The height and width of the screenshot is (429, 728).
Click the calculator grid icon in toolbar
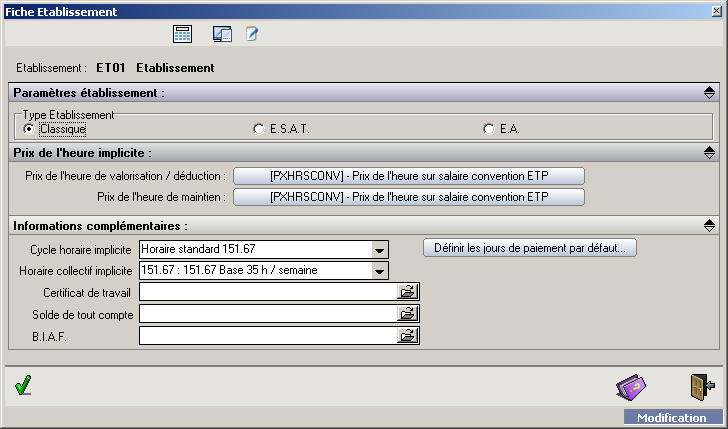183,34
